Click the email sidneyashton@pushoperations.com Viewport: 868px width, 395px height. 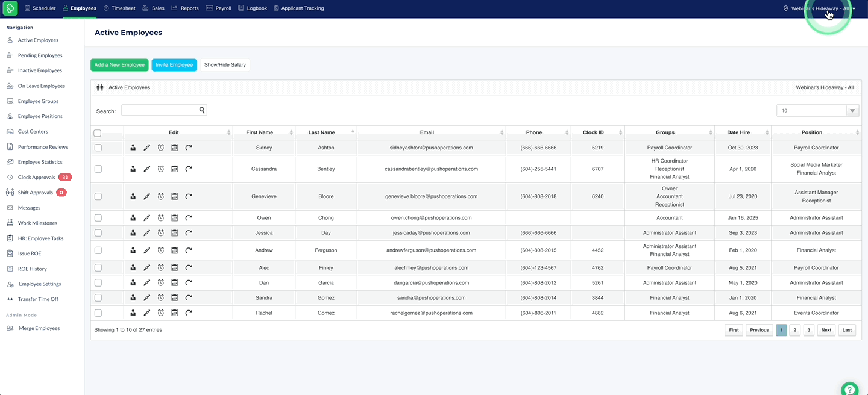click(x=432, y=148)
